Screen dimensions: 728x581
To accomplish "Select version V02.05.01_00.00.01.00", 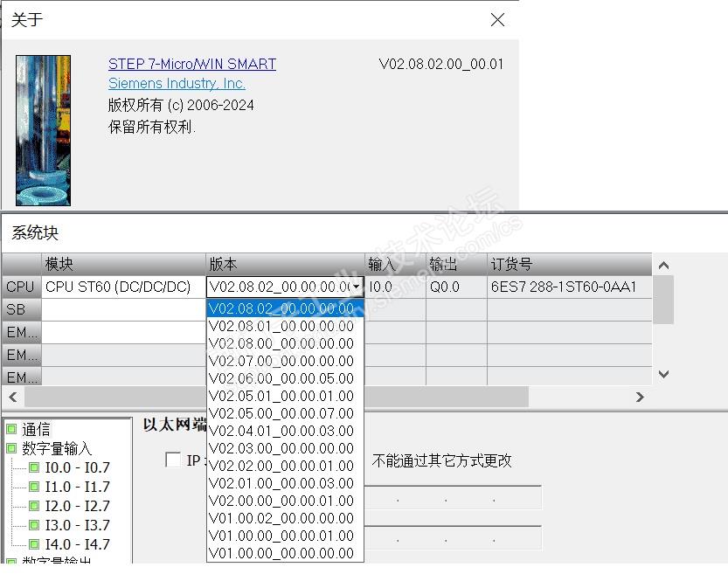I will tap(285, 396).
